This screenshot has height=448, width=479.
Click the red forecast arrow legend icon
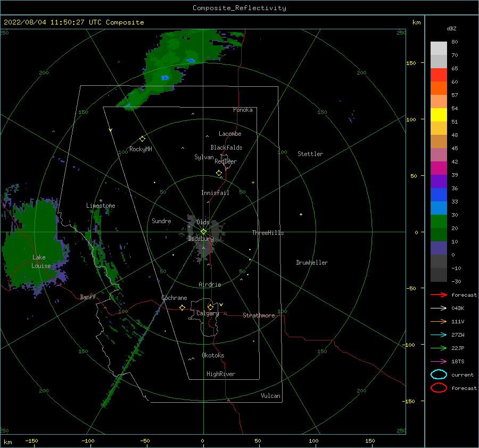click(x=439, y=295)
